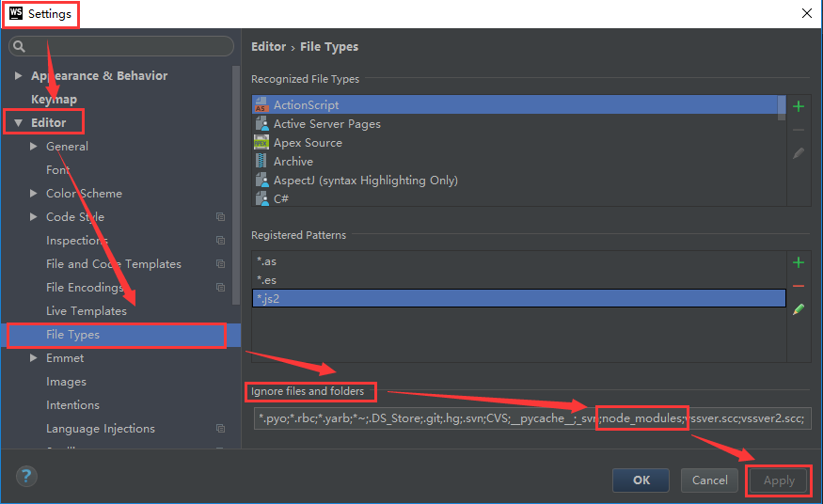Focus the settings search field
The width and height of the screenshot is (823, 504).
pos(121,46)
